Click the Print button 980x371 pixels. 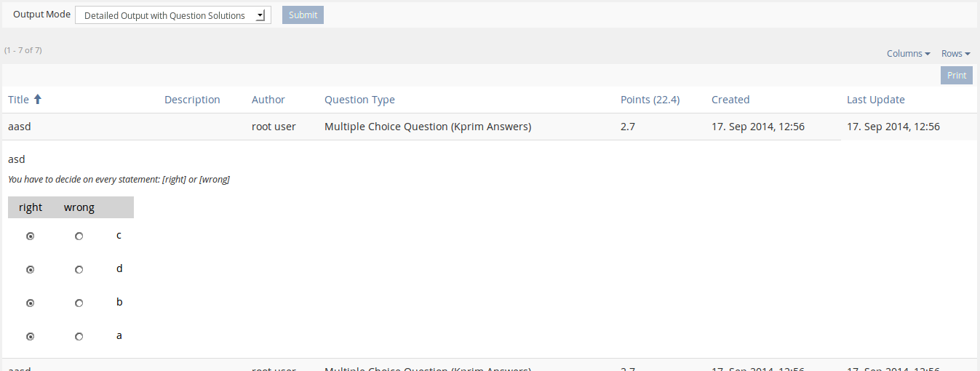(x=956, y=76)
